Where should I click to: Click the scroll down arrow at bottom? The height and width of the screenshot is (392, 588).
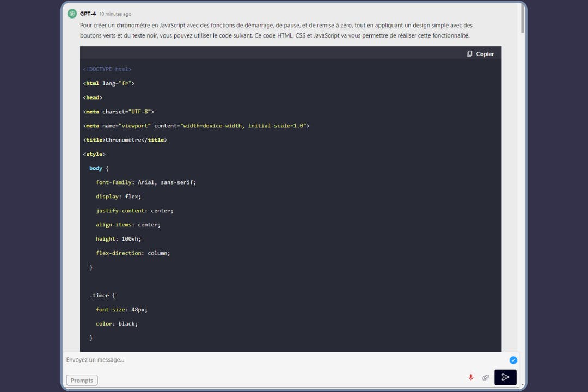click(523, 385)
